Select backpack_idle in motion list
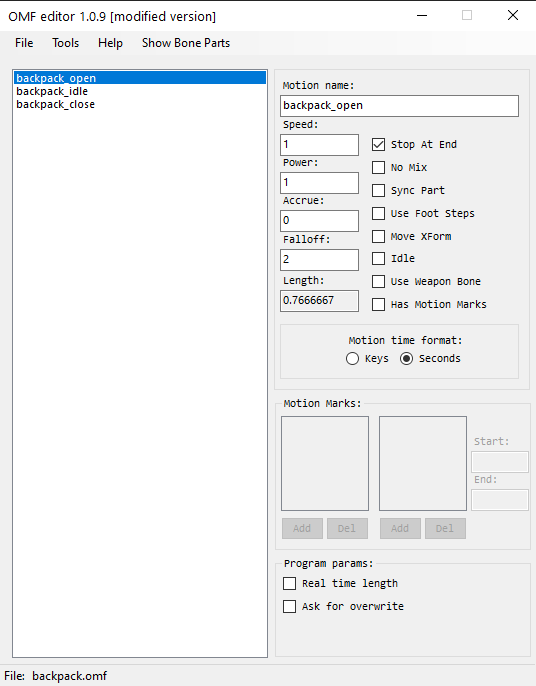536x686 pixels. [x=140, y=91]
